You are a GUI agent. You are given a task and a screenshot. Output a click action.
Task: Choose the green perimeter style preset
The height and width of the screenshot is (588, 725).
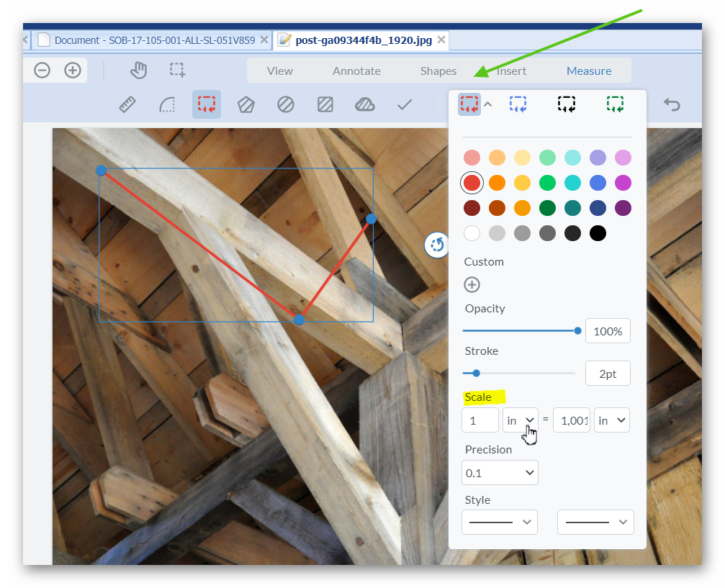[x=615, y=104]
